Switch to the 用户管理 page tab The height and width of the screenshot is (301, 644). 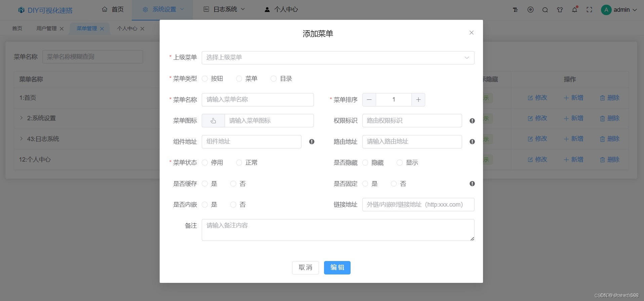pos(46,29)
